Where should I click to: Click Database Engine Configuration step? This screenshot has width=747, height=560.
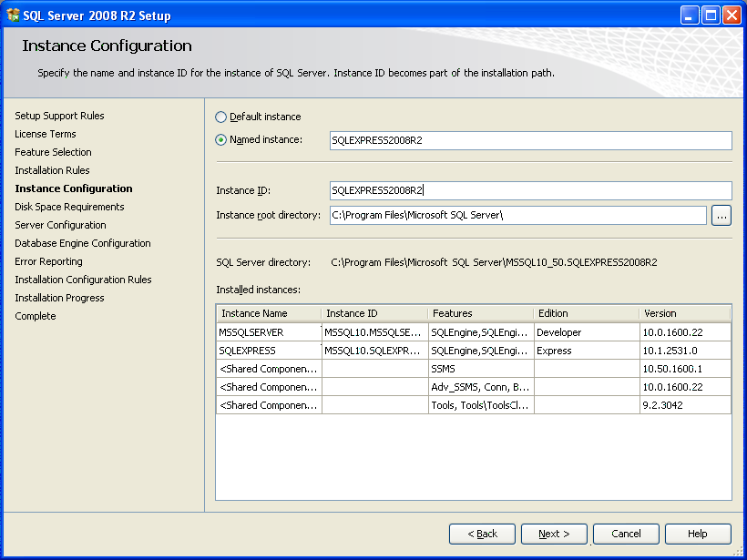point(82,243)
